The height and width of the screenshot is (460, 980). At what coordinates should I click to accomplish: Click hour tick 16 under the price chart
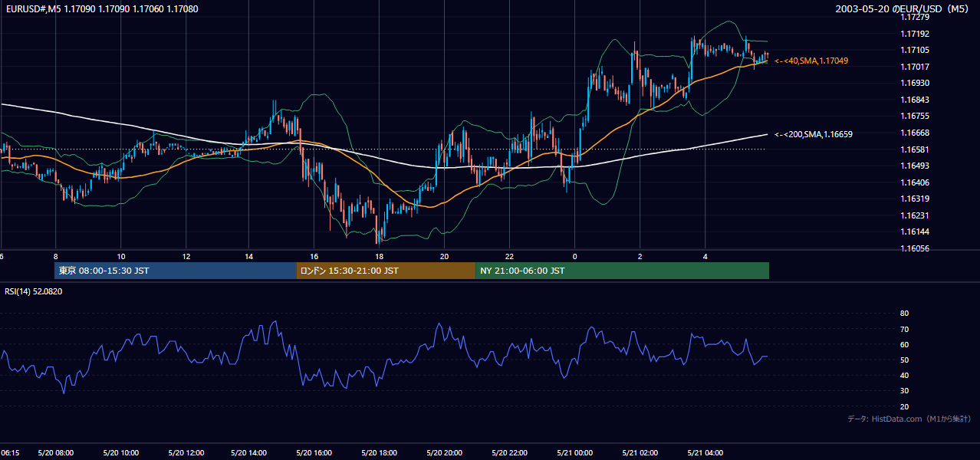coord(314,256)
